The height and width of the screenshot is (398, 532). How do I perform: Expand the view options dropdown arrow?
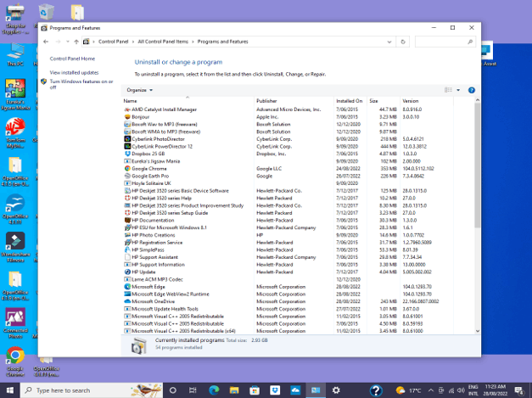(x=458, y=90)
